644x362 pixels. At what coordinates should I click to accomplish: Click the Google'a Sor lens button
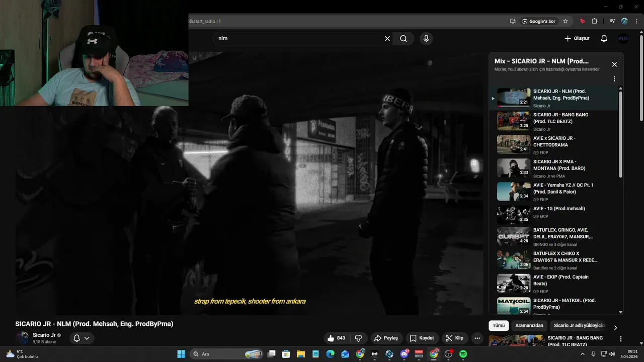pos(539,21)
